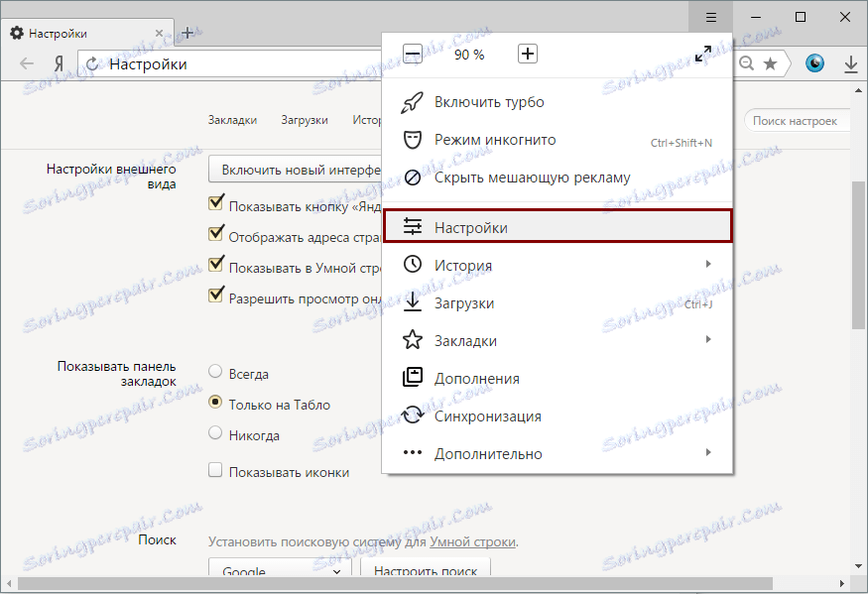The width and height of the screenshot is (868, 594).
Task: Switch to the Загрузки section tab
Action: (x=304, y=118)
